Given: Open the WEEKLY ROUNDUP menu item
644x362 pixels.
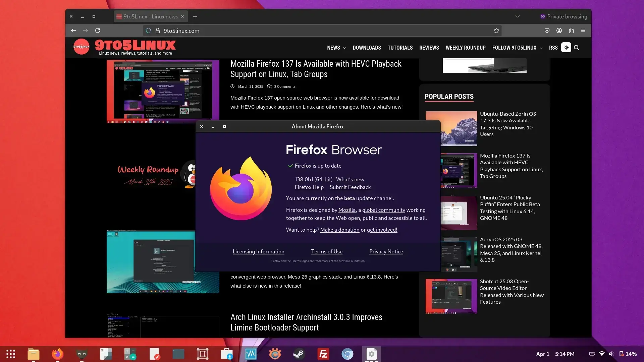Looking at the screenshot, I should (x=466, y=48).
